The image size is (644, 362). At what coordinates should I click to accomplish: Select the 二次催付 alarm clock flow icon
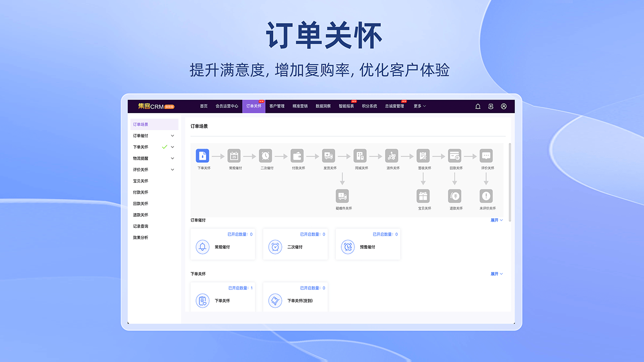265,156
